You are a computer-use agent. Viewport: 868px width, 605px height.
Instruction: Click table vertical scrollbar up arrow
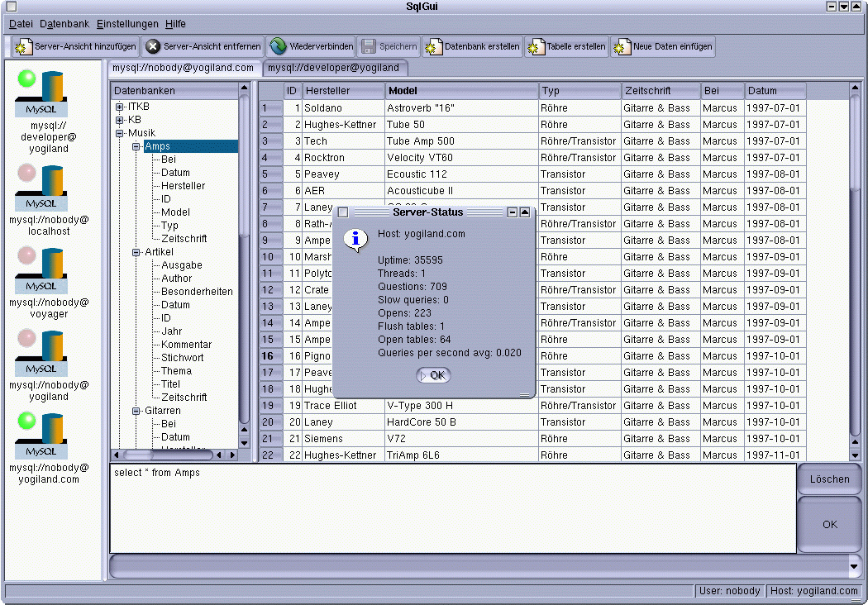(x=855, y=88)
